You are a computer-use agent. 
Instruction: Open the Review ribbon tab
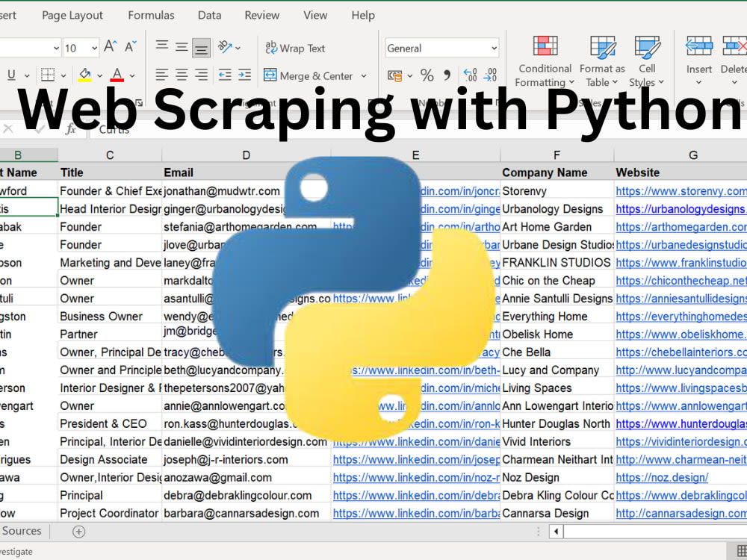pos(262,15)
